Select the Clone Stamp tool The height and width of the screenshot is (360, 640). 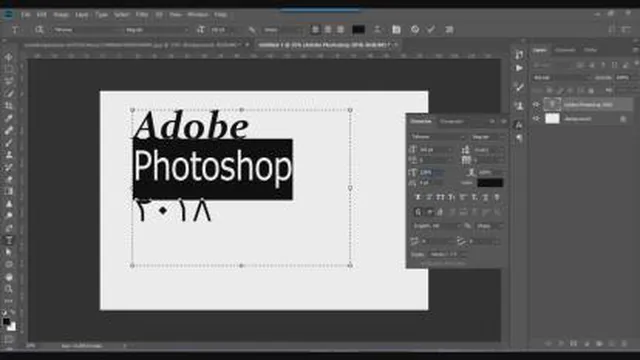tap(9, 155)
